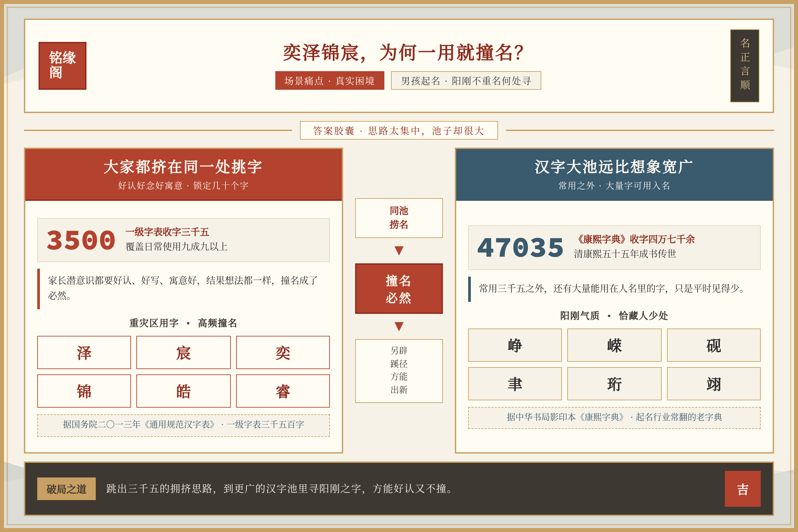Click the quote starting 家长潜意识都要好认

click(x=183, y=288)
